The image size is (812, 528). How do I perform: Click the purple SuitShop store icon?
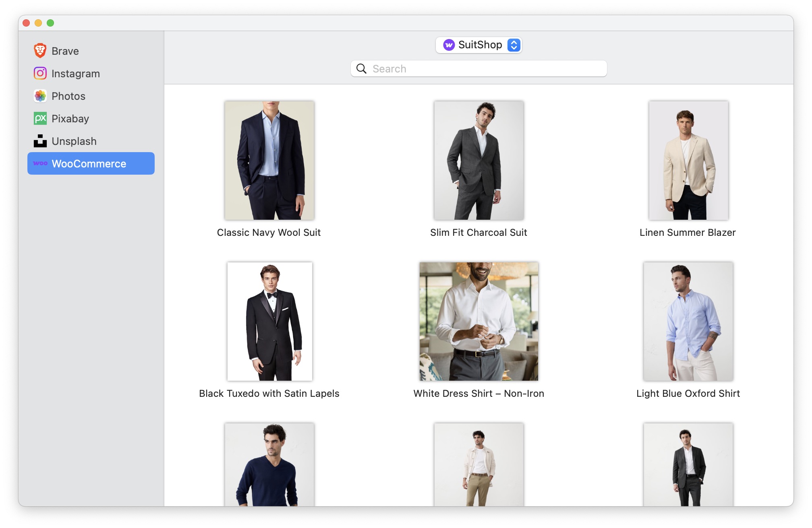pos(449,45)
